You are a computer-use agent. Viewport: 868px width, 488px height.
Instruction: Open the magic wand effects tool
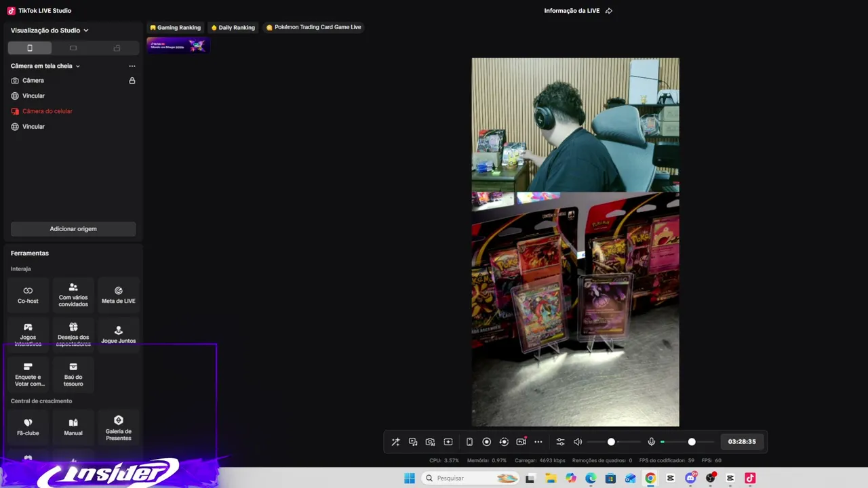(x=395, y=442)
